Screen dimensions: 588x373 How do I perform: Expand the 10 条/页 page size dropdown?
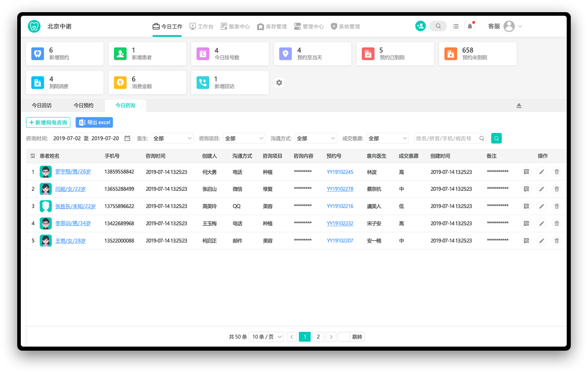pos(267,337)
